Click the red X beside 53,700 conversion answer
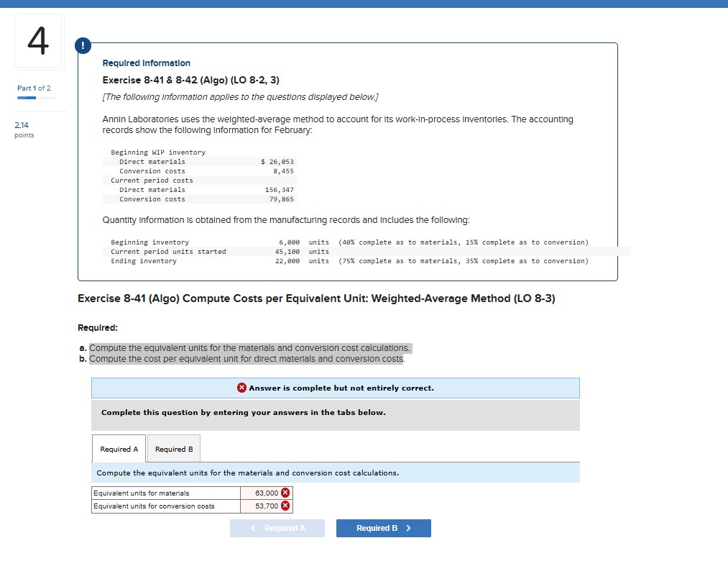 pos(285,506)
